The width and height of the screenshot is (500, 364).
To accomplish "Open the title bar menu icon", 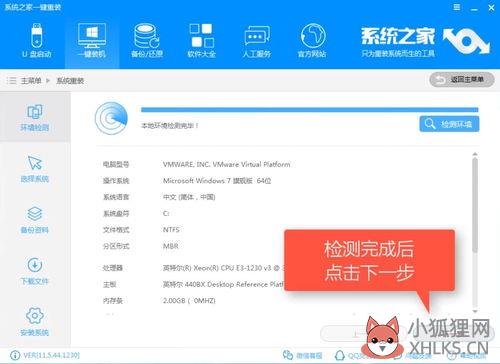I will [x=457, y=7].
